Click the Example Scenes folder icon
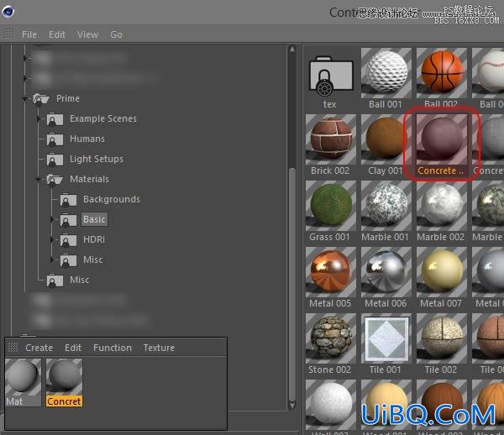Image resolution: width=504 pixels, height=435 pixels. click(55, 119)
